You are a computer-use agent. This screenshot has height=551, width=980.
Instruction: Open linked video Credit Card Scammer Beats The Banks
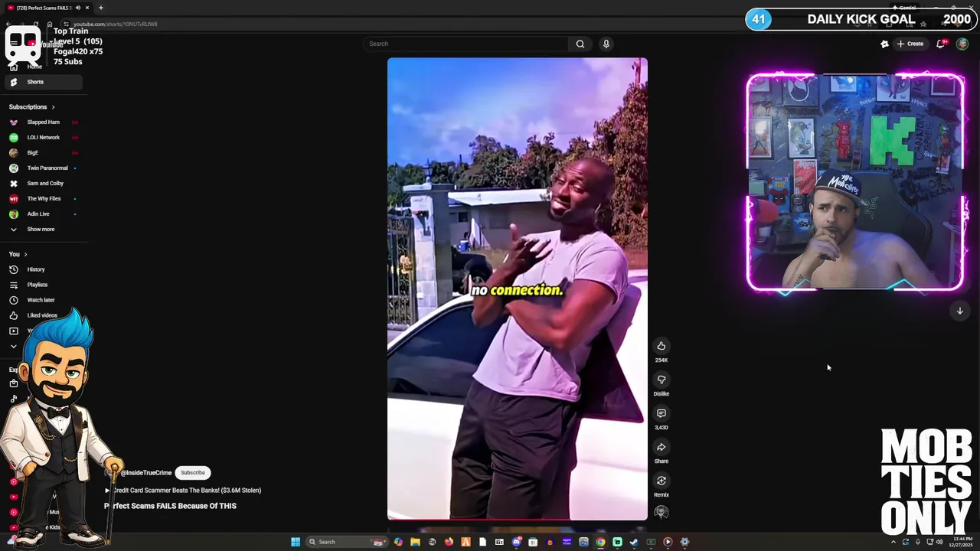point(184,491)
